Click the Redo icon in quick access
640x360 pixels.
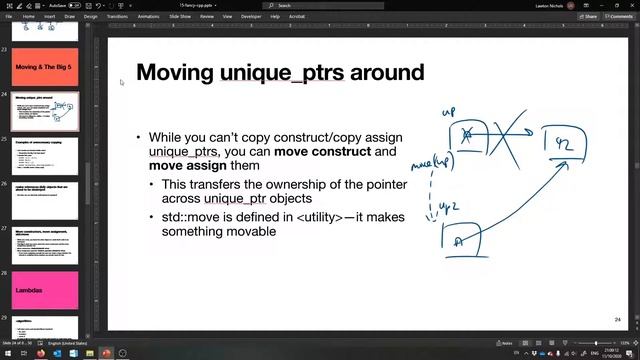coord(110,6)
